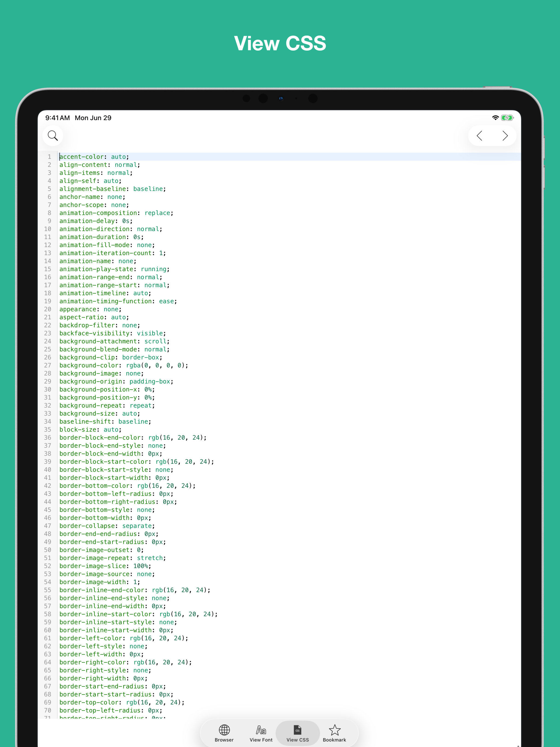Tap the 9:41 AM clock

[x=58, y=118]
